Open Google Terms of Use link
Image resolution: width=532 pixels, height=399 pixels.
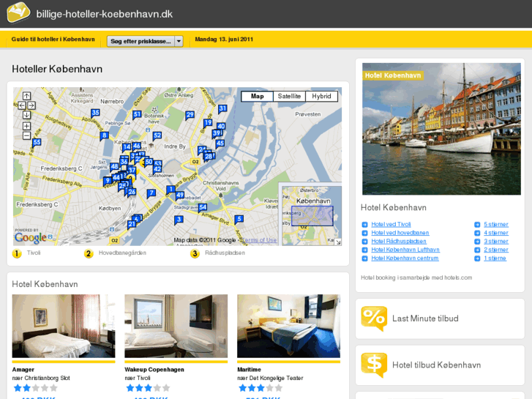point(258,240)
